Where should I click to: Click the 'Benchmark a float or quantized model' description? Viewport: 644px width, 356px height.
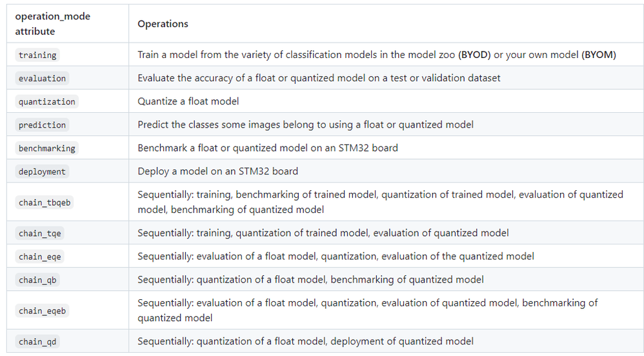point(267,148)
